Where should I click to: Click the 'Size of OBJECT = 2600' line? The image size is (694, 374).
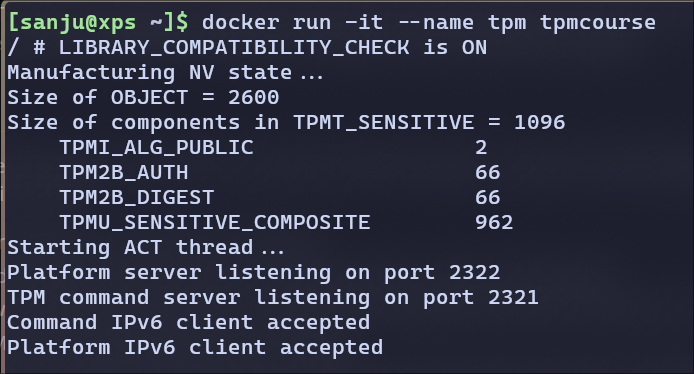pyautogui.click(x=143, y=97)
